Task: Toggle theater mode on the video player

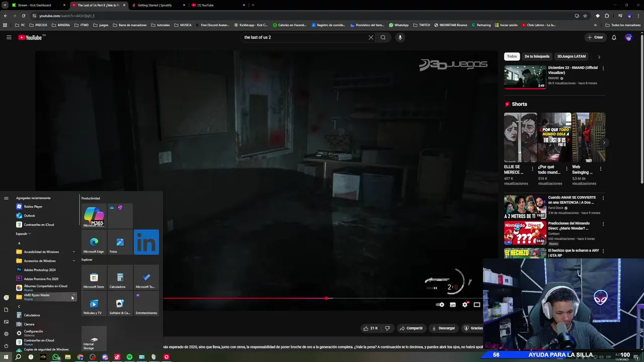Action: [x=477, y=305]
